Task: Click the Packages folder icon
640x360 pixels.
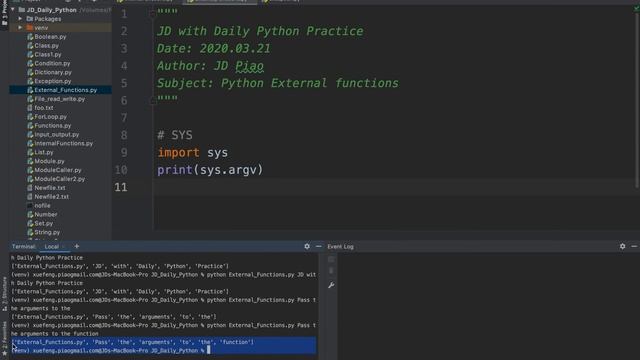Action: click(29, 19)
